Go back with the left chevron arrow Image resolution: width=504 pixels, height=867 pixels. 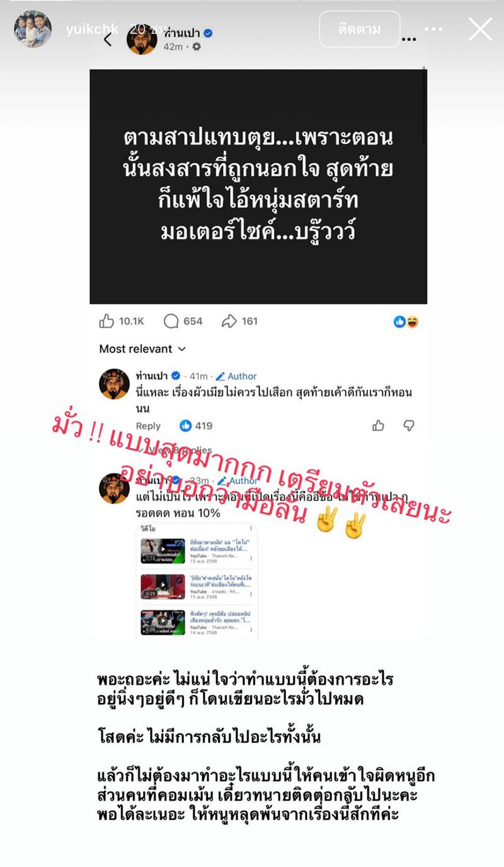point(108,40)
